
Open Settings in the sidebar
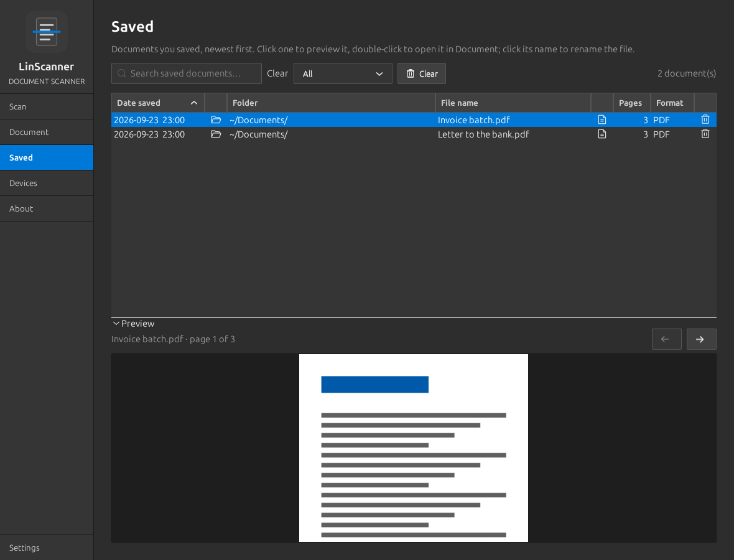[x=47, y=548]
